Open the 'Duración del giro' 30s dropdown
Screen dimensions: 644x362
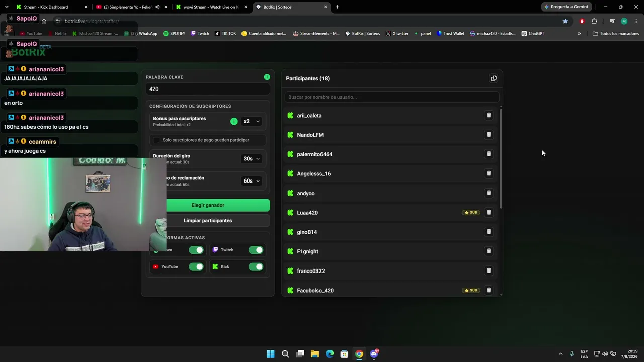click(252, 159)
